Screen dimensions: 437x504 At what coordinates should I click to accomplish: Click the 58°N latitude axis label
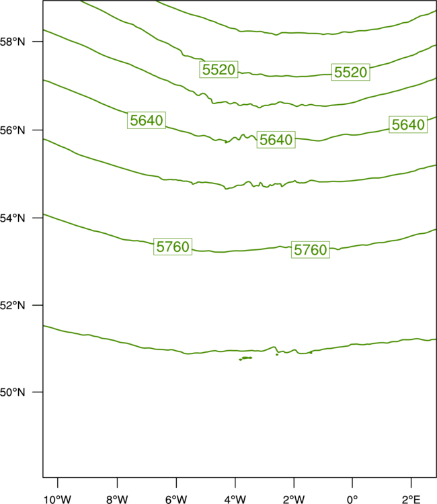coord(12,42)
